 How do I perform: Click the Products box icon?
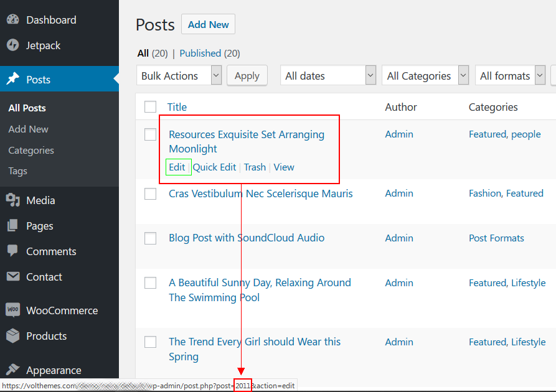13,335
